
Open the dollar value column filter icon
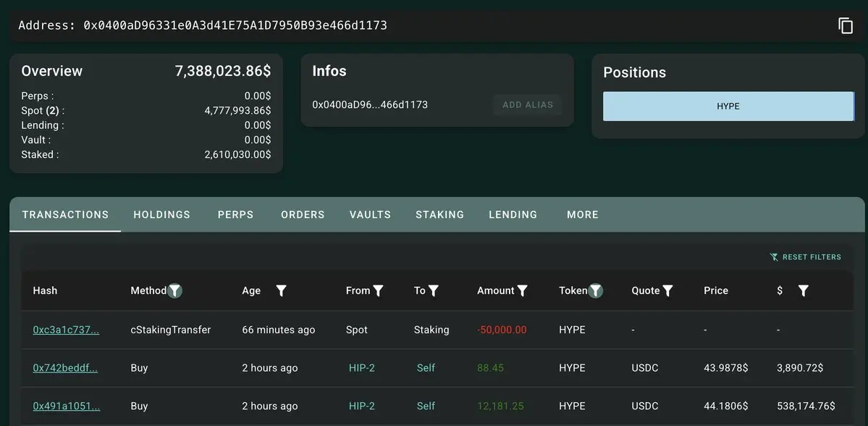(x=804, y=291)
